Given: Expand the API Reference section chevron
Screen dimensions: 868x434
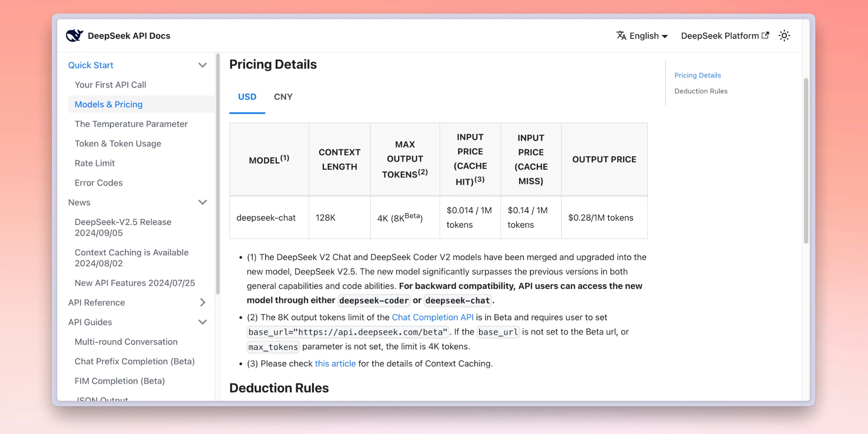Looking at the screenshot, I should (202, 302).
